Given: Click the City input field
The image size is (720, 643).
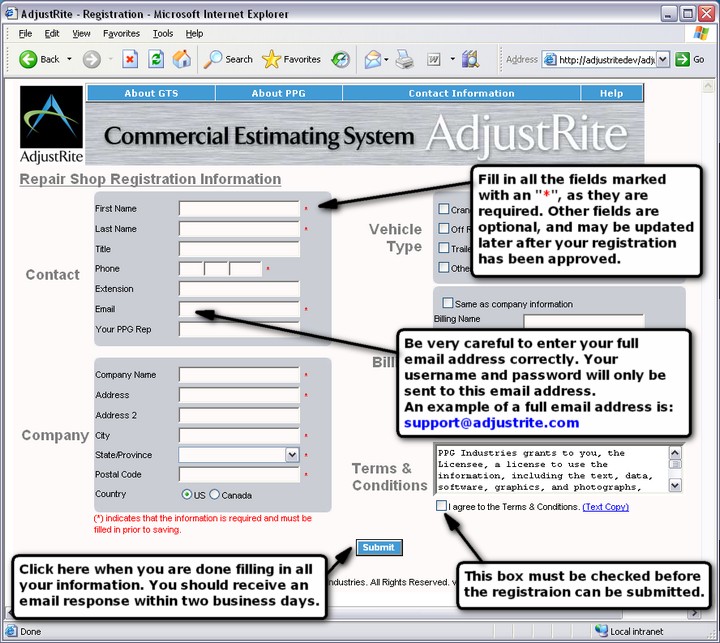Looking at the screenshot, I should coord(239,435).
